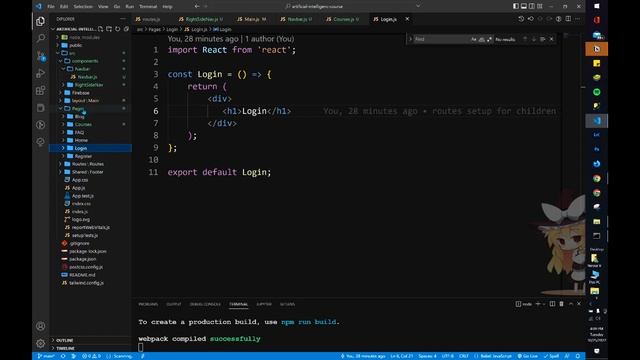Switch to the OUTPUT panel tab
640x360 pixels.
click(173, 304)
